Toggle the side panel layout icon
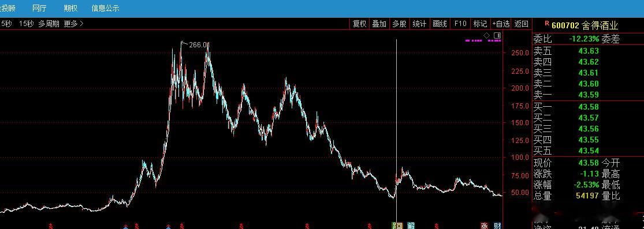 [x=497, y=36]
